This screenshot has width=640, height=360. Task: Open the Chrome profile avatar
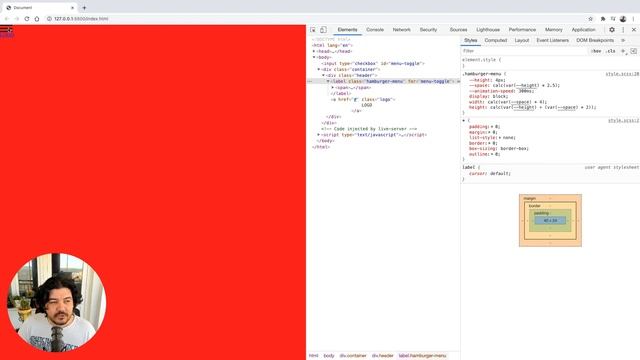click(623, 19)
